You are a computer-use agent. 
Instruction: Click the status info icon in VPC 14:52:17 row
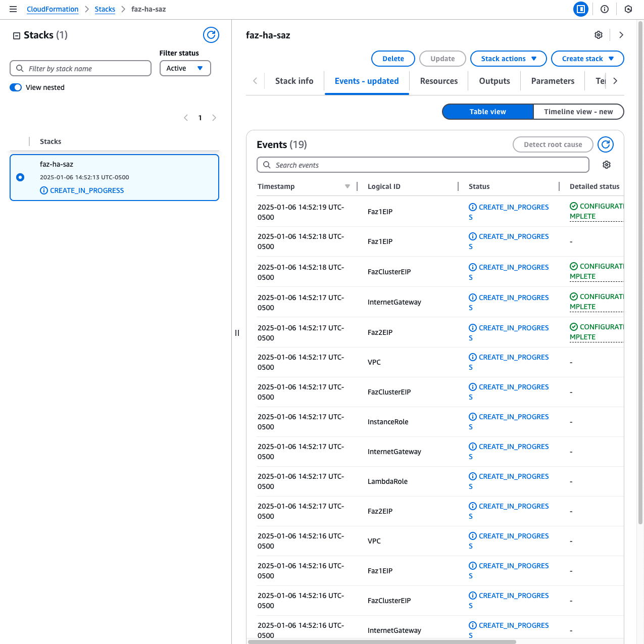point(473,357)
